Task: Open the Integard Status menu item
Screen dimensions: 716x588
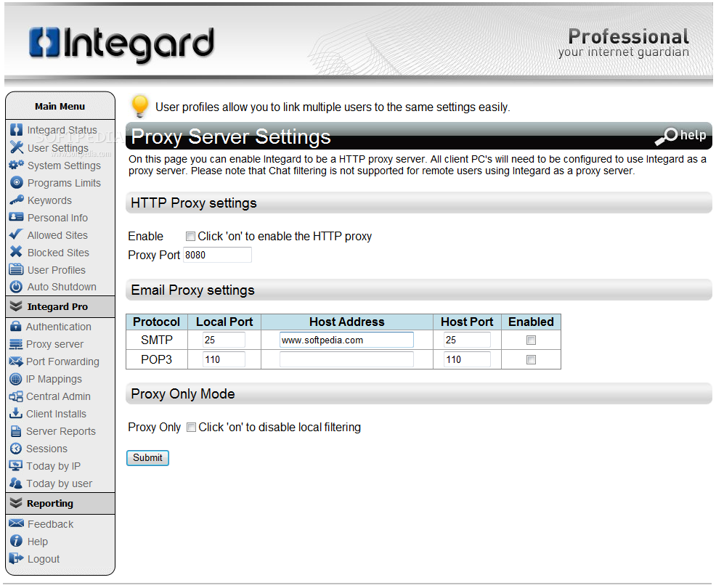Action: click(x=62, y=130)
